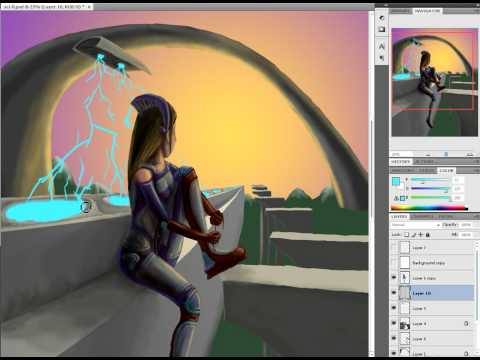Toggle the eye of the dark-thumbnail layer
The width and height of the screenshot is (480, 360).
pyautogui.click(x=394, y=323)
